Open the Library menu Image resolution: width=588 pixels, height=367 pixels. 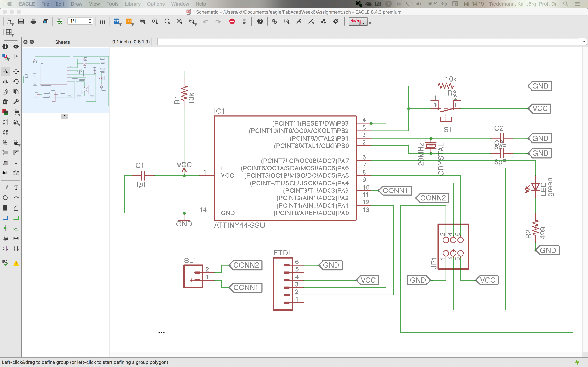point(132,4)
